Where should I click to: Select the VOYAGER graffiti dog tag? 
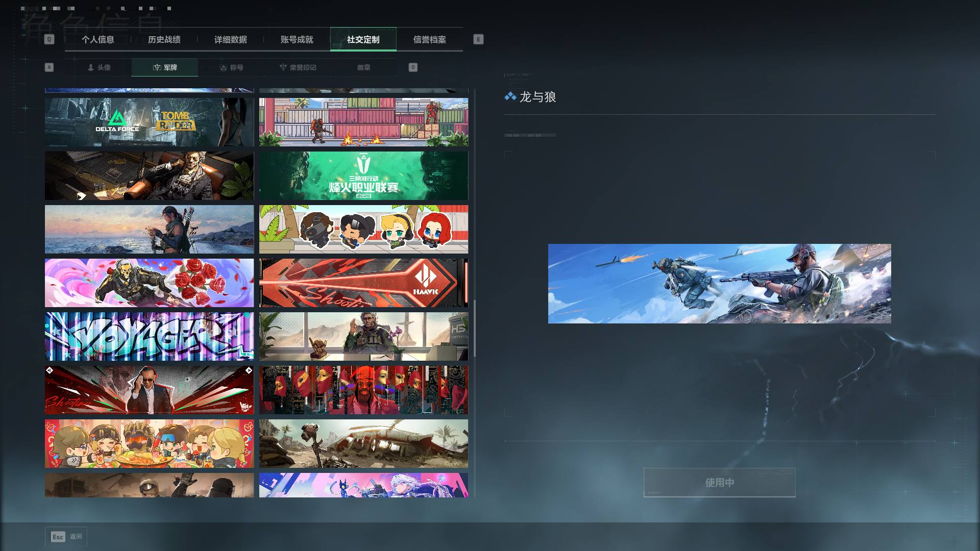(x=149, y=336)
